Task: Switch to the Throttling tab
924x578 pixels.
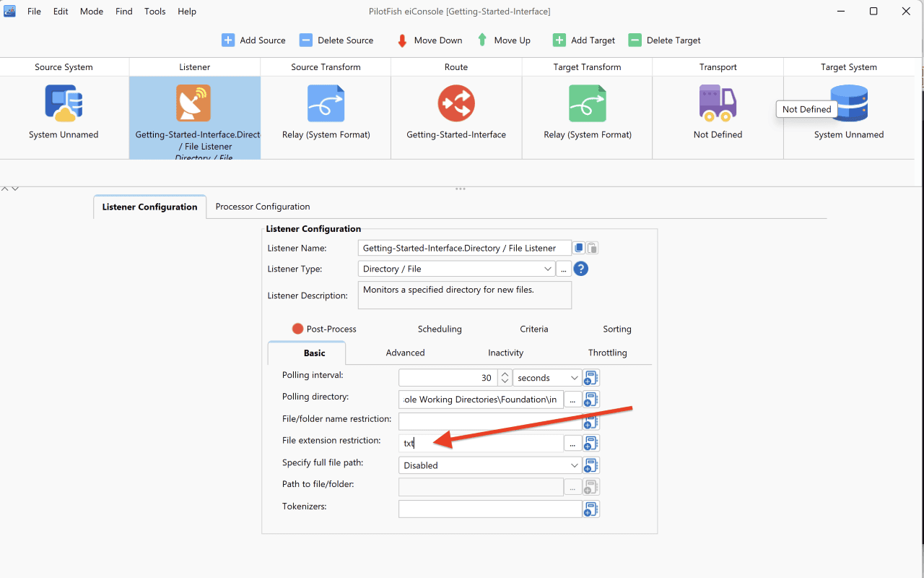Action: [607, 353]
